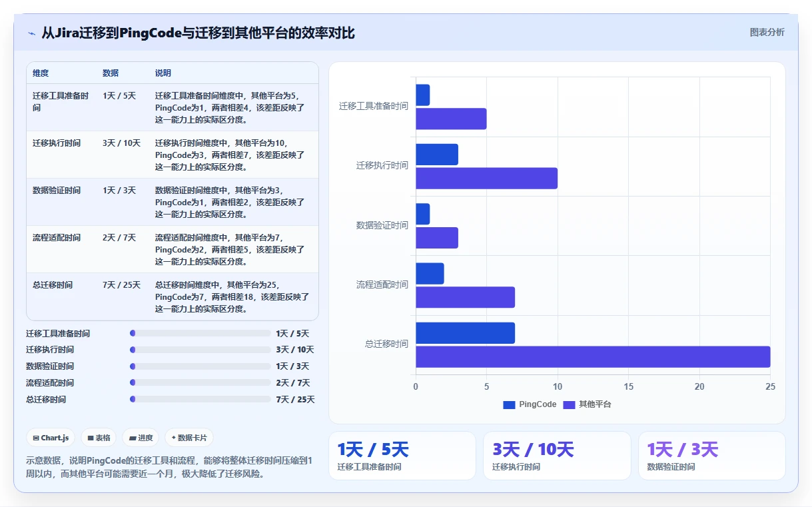Click 其他平台 bar for 迁移工具准备时间
This screenshot has width=812, height=507.
(451, 119)
